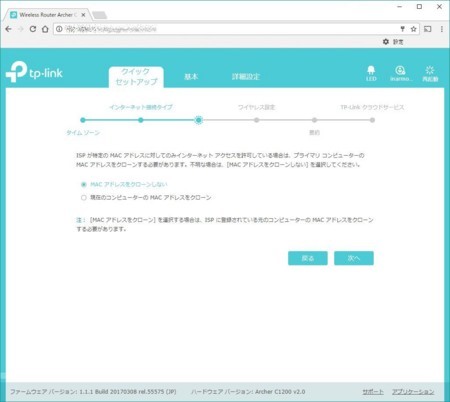Bookmark page with star icon
This screenshot has height=402, width=450.
coord(414,29)
